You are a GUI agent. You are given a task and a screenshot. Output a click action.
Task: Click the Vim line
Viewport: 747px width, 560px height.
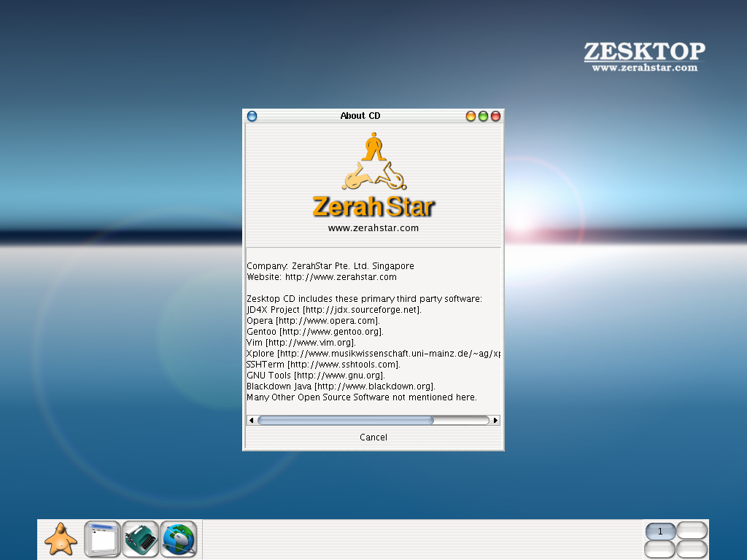pos(301,343)
